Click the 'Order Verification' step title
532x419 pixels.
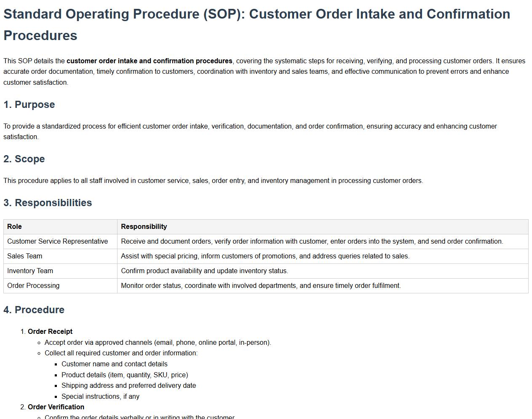(56, 407)
